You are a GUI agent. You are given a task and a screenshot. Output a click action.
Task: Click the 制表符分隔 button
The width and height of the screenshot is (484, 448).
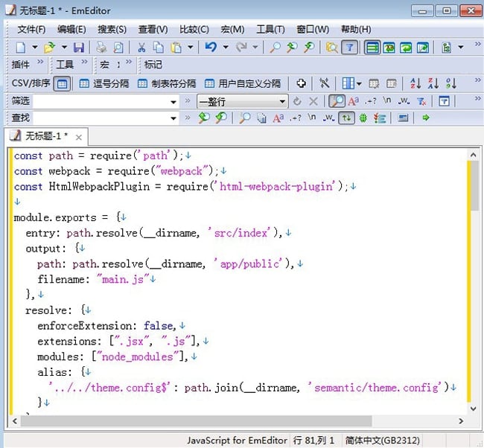[x=167, y=83]
